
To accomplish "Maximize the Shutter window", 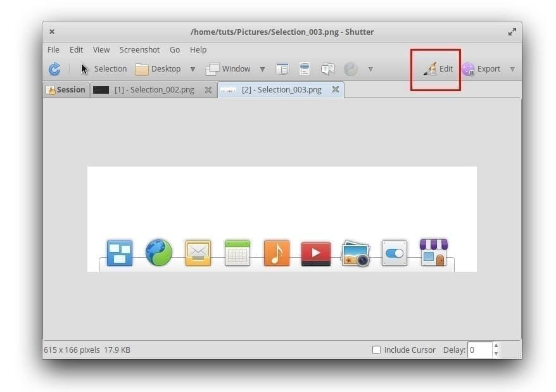I will coord(512,32).
